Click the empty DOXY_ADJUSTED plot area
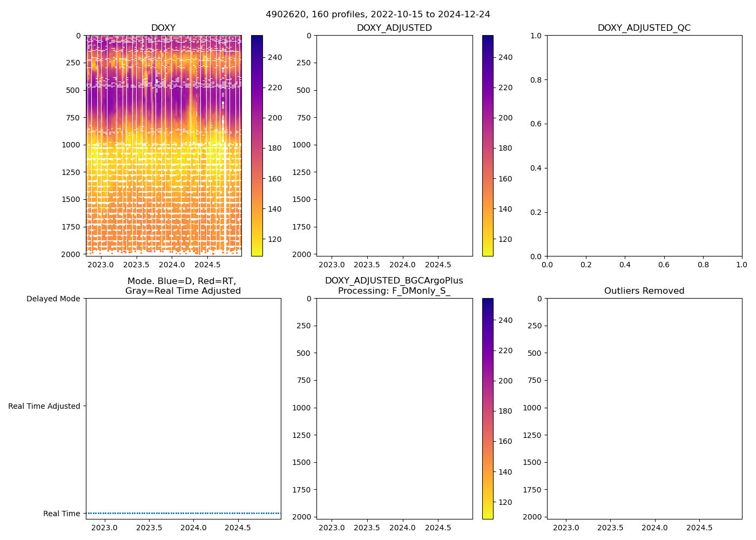Image resolution: width=756 pixels, height=540 pixels. click(394, 146)
